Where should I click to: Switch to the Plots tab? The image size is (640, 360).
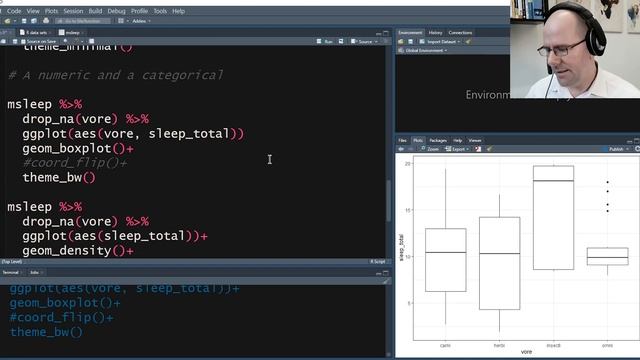[418, 140]
